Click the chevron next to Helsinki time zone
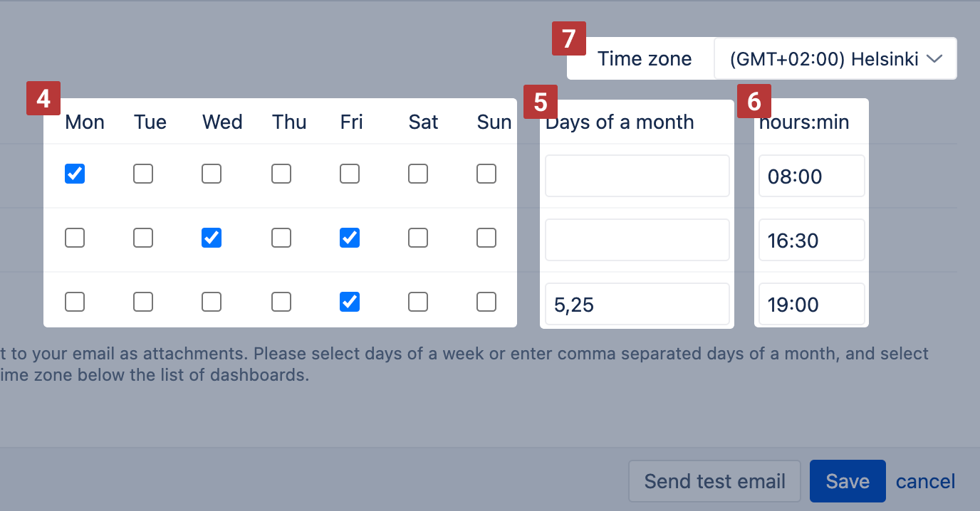980x511 pixels. click(x=934, y=58)
